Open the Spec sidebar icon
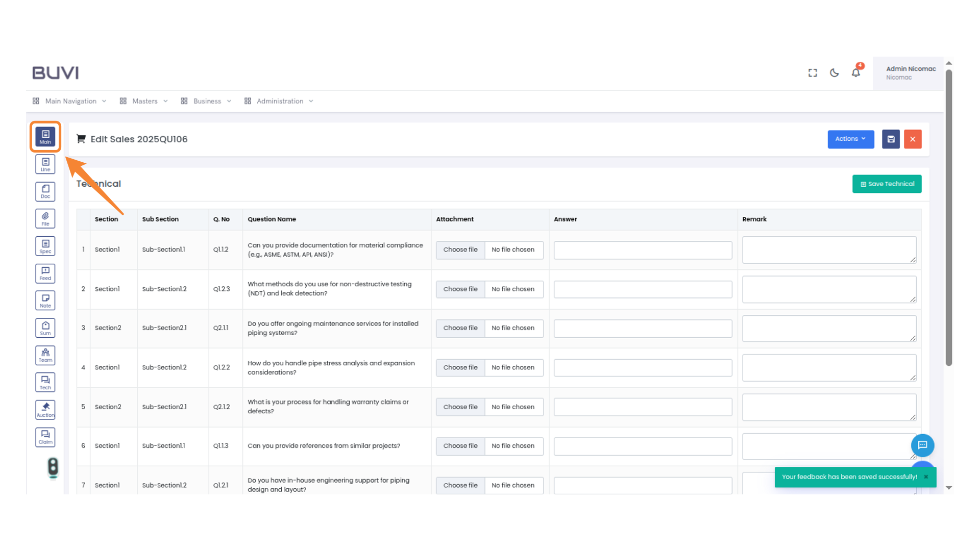 [x=45, y=246]
